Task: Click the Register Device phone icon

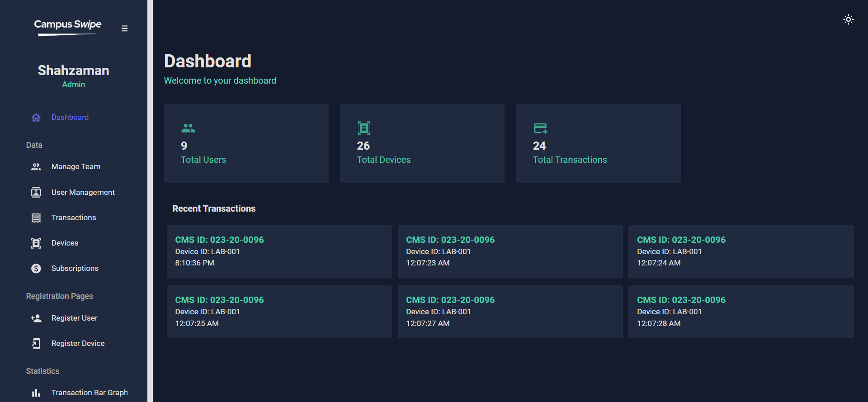Action: click(x=36, y=344)
